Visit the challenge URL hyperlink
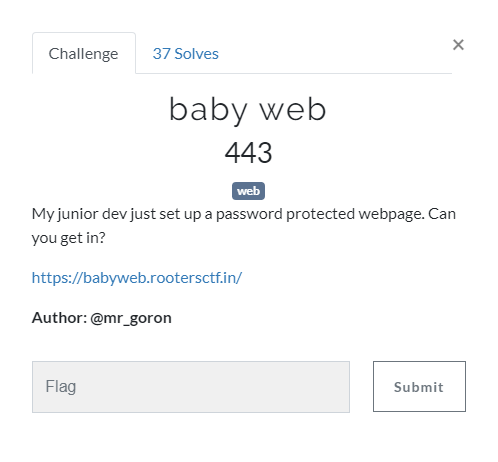Screen dimensions: 498x462 pos(137,278)
